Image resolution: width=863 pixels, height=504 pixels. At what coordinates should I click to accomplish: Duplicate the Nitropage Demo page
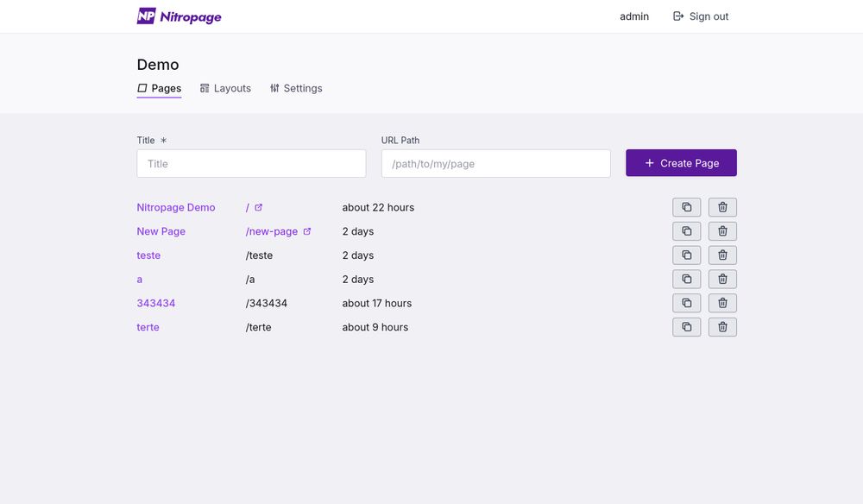(x=686, y=207)
